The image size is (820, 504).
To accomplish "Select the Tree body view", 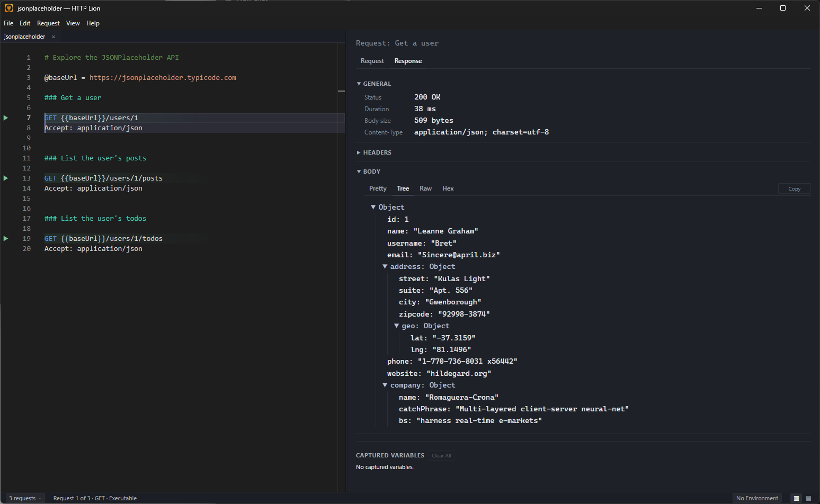I will [x=403, y=188].
